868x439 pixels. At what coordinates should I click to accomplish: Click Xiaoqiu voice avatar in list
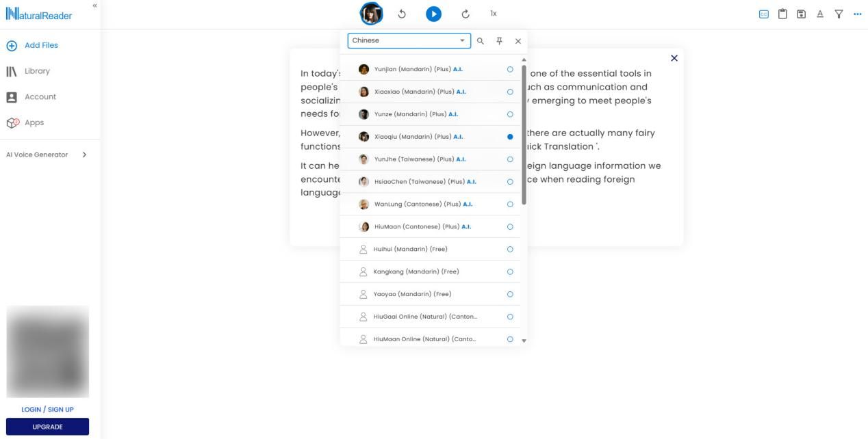click(364, 137)
